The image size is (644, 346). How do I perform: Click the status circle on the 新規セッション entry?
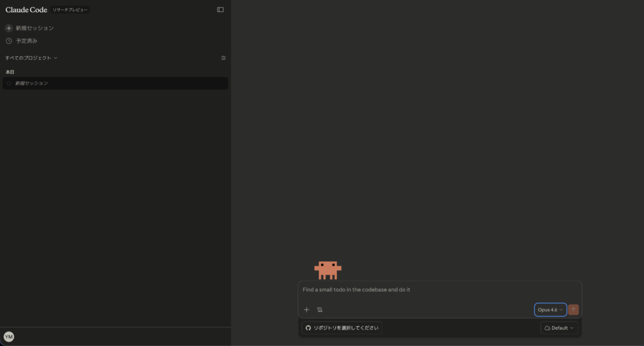[9, 83]
